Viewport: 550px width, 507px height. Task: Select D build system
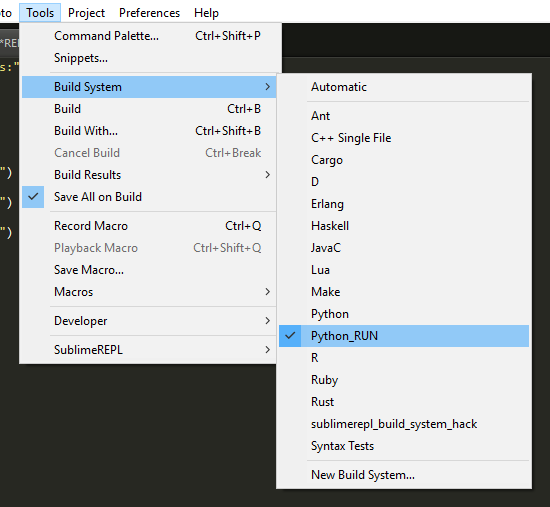404,182
